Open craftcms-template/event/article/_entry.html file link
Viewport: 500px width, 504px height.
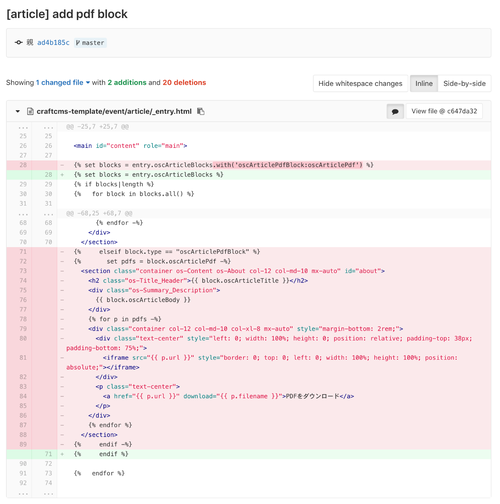pyautogui.click(x=114, y=111)
